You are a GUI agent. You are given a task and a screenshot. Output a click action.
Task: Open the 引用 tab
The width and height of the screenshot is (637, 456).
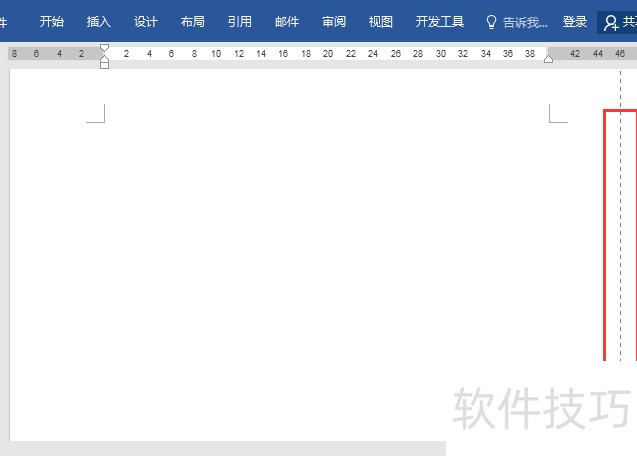pos(240,22)
